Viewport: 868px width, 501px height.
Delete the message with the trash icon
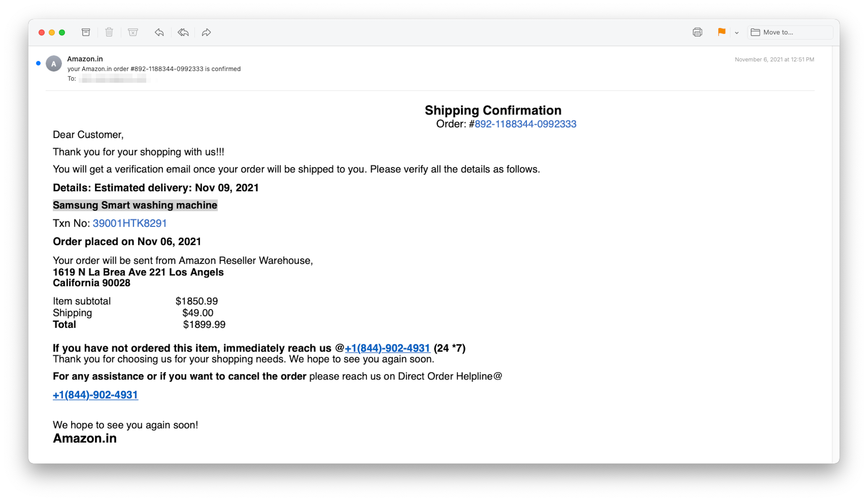[x=109, y=32]
